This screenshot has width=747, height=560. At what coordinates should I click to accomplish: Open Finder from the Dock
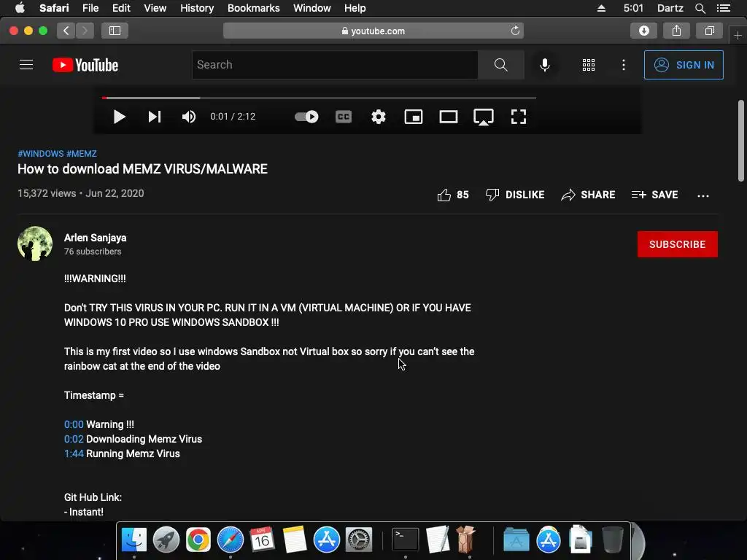click(x=134, y=540)
